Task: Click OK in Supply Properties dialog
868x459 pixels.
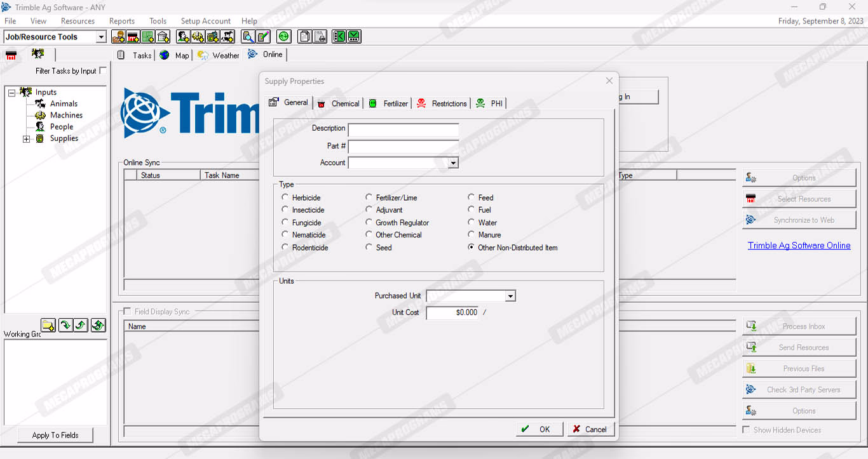Action: click(x=539, y=429)
